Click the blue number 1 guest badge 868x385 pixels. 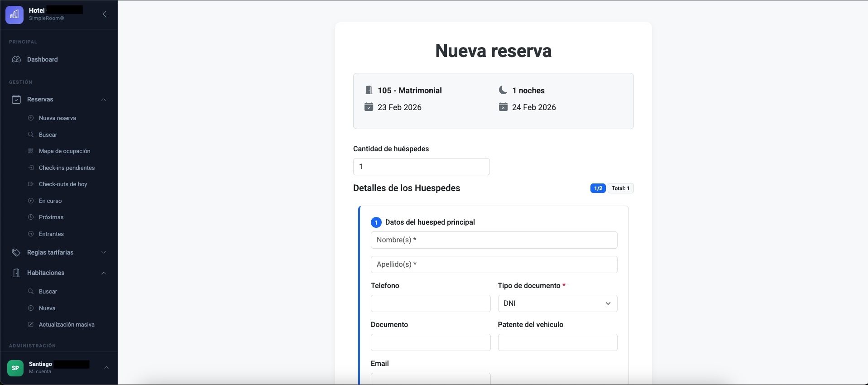point(376,222)
